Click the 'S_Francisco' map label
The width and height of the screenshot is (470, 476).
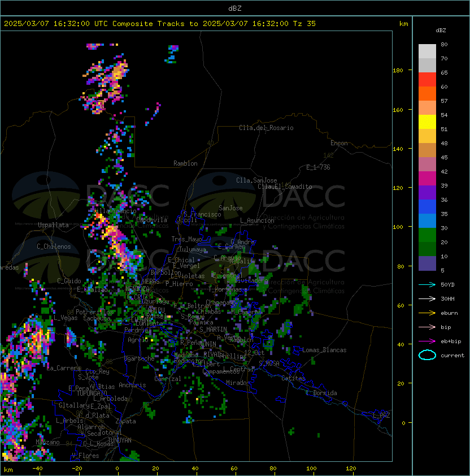(x=202, y=214)
